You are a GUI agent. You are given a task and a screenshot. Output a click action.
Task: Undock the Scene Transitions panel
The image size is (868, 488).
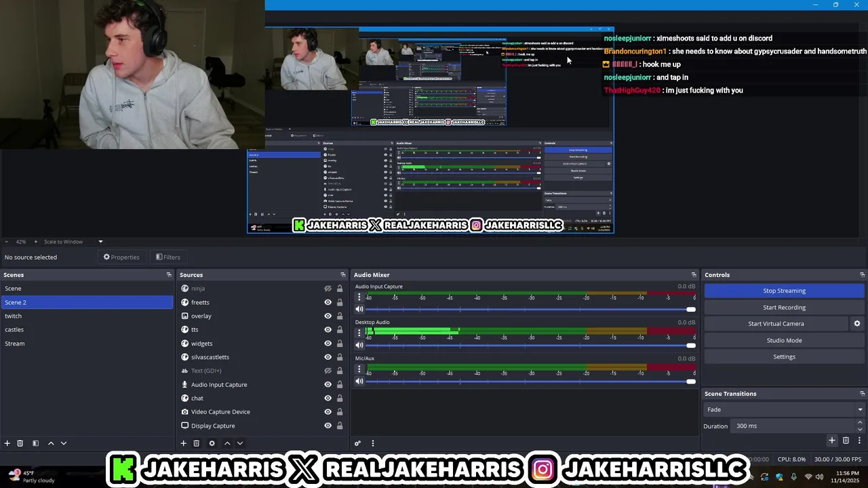click(x=862, y=393)
